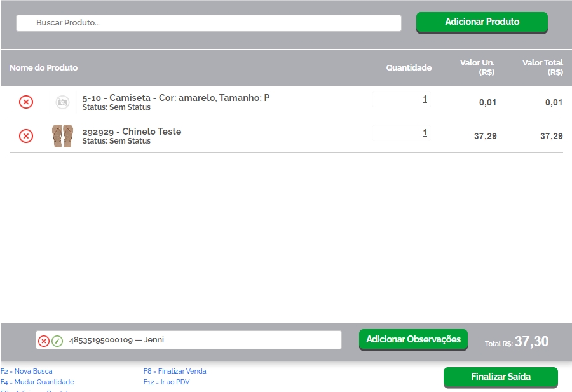The image size is (572, 392).
Task: Click the F12 Ir ao PDV shortcut link
Action: [x=167, y=382]
